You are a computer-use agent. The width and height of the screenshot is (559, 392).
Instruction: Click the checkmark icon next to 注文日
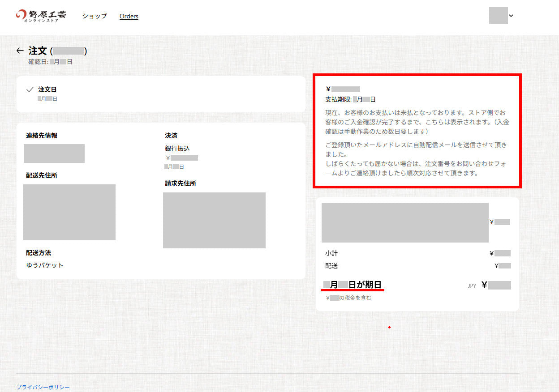30,89
